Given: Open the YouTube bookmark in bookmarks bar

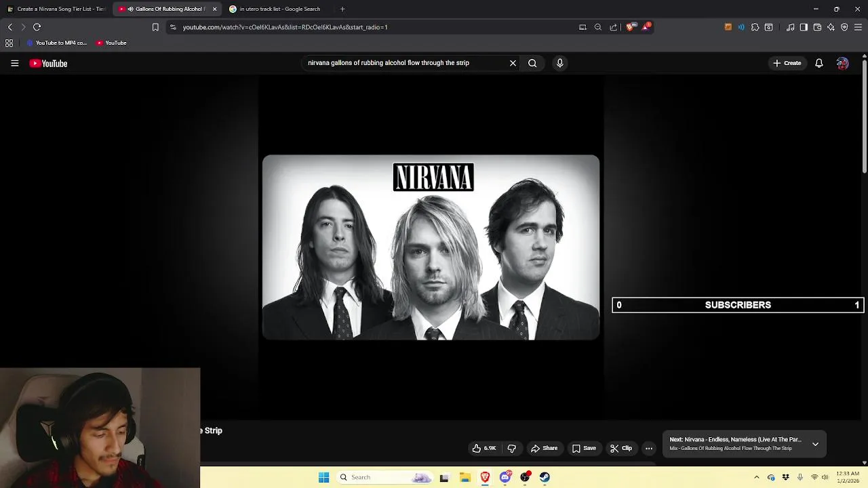Looking at the screenshot, I should pos(111,43).
